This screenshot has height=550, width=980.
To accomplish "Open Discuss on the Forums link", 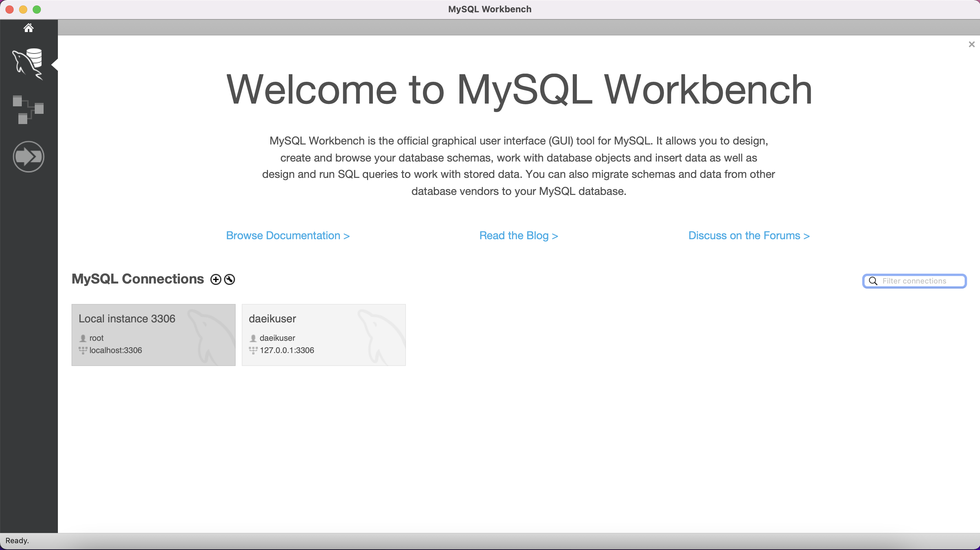I will (x=749, y=235).
